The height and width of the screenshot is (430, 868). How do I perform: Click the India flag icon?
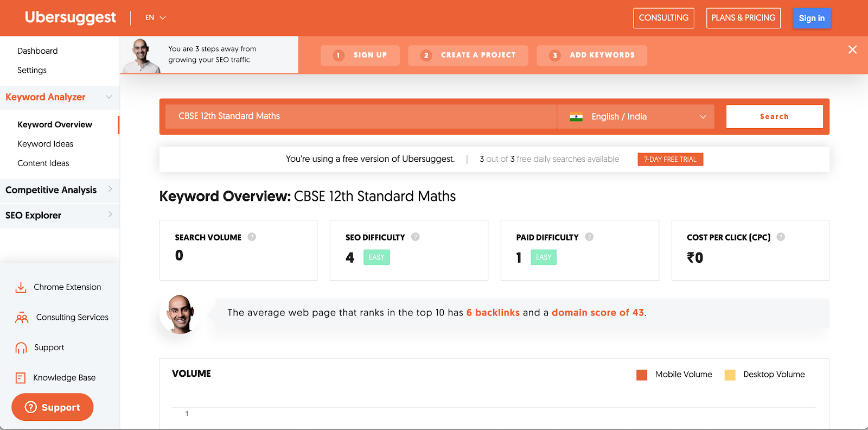(576, 117)
